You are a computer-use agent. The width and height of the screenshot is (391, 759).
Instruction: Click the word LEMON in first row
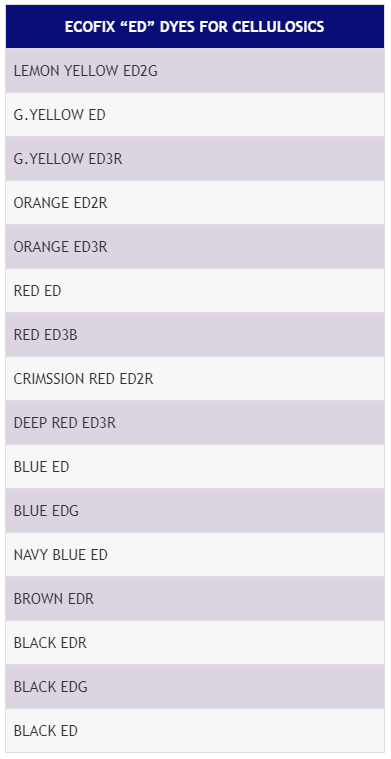pyautogui.click(x=32, y=71)
